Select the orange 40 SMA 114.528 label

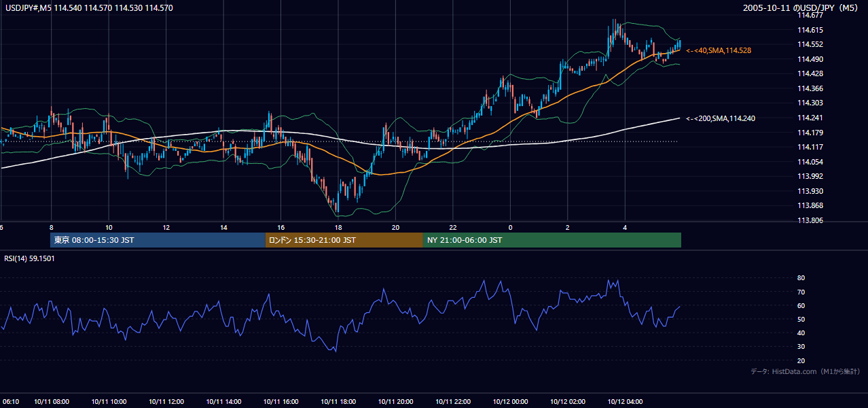[x=719, y=50]
